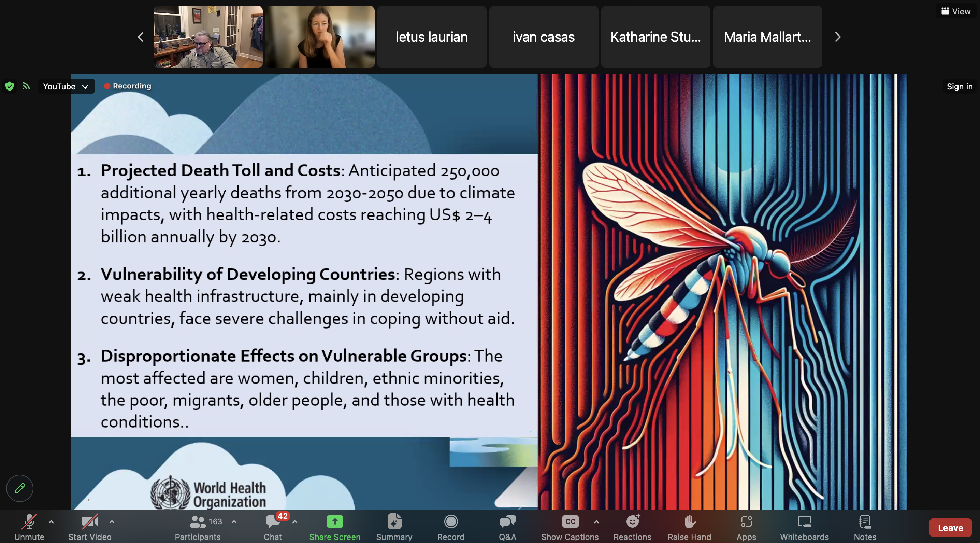Open the View layout menu

click(x=956, y=11)
